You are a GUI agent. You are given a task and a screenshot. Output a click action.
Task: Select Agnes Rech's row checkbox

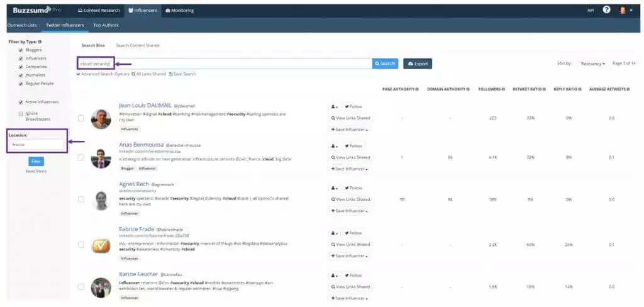[81, 199]
